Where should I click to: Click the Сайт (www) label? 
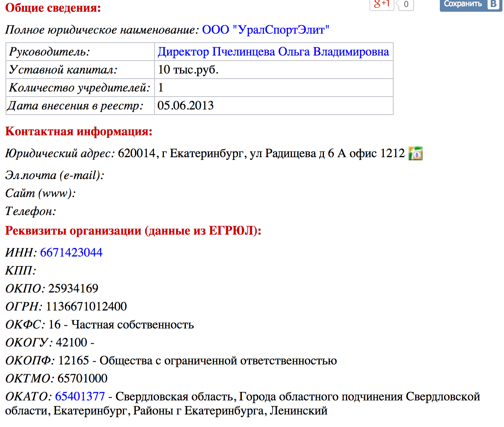tap(40, 193)
